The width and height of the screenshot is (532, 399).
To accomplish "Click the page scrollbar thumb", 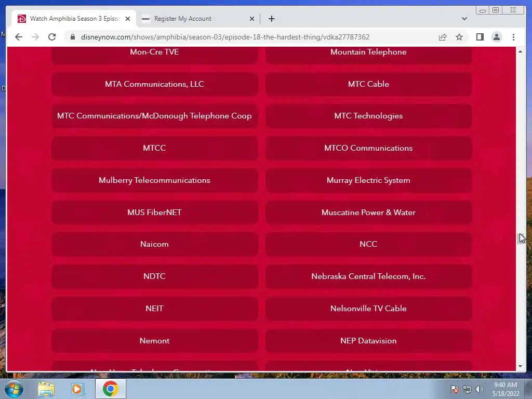I will tap(521, 238).
